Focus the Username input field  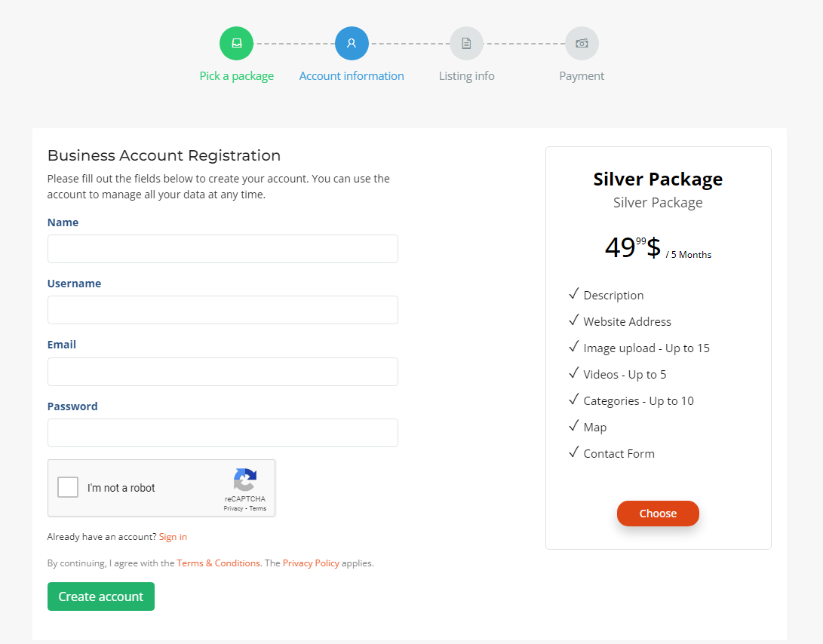(223, 310)
